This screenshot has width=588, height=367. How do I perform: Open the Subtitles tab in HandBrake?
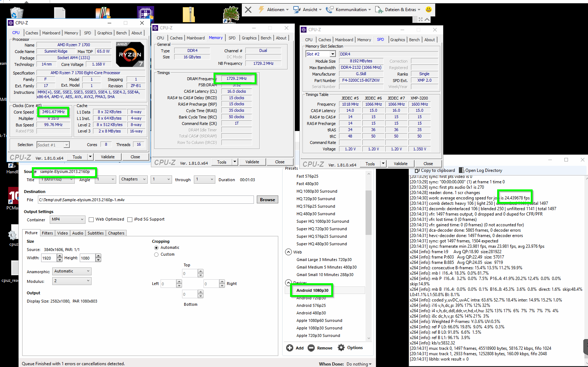click(96, 233)
